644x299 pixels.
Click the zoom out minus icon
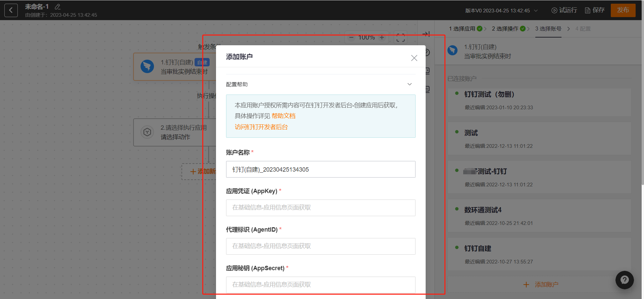[x=351, y=38]
